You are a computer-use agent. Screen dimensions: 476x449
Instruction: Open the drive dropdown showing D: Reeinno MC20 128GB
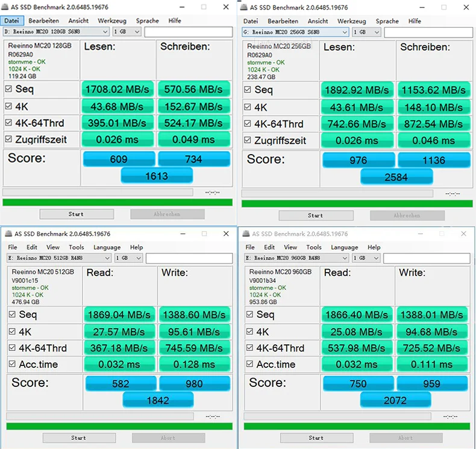pyautogui.click(x=56, y=31)
